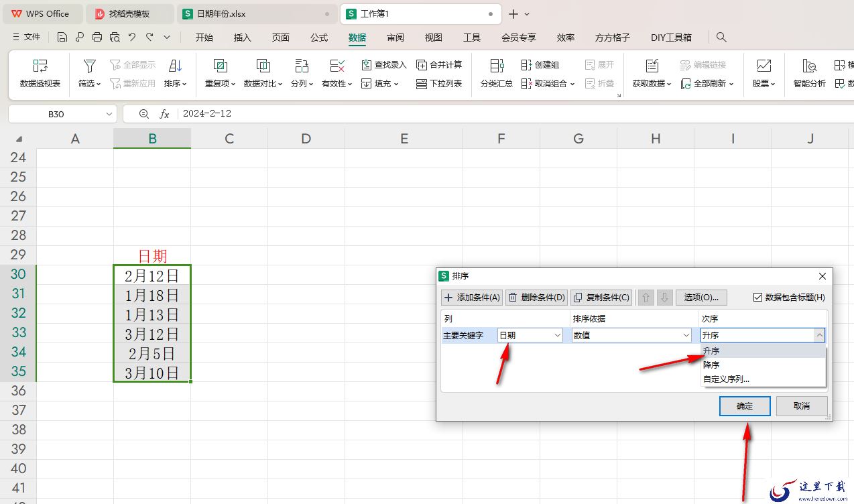Switch to the 日期年份.xlsx document tab

click(x=257, y=14)
